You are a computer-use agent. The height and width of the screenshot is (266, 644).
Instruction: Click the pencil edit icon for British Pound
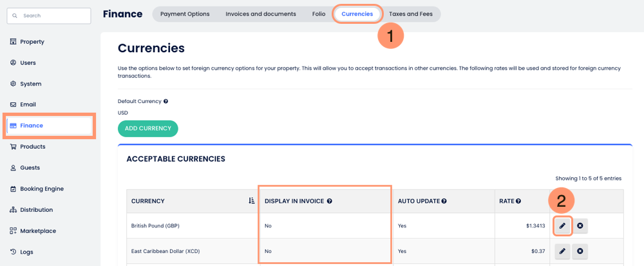tap(563, 226)
